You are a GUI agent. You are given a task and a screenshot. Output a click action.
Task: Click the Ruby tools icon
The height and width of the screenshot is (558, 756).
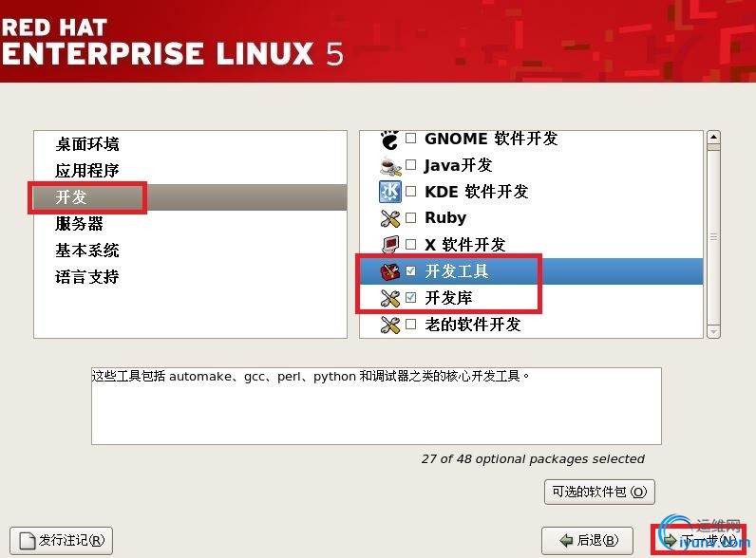click(x=390, y=218)
